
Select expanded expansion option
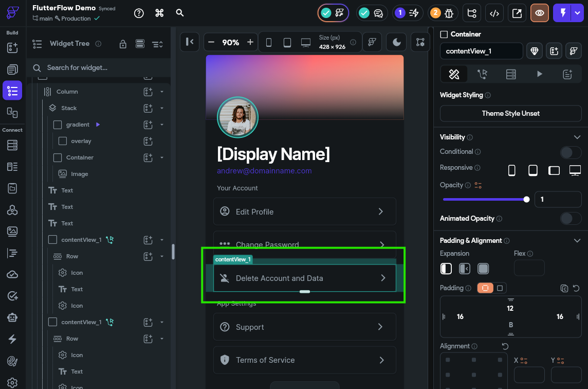point(483,269)
